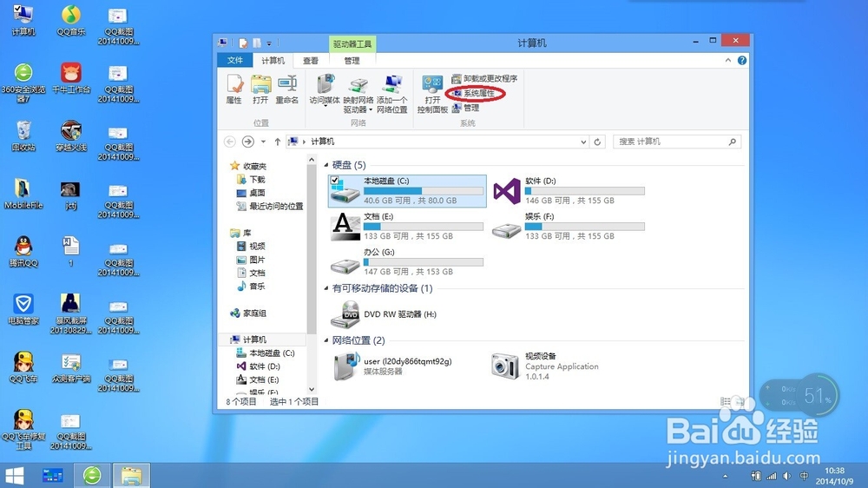Collapse the ribbon with the chevron

coord(728,61)
